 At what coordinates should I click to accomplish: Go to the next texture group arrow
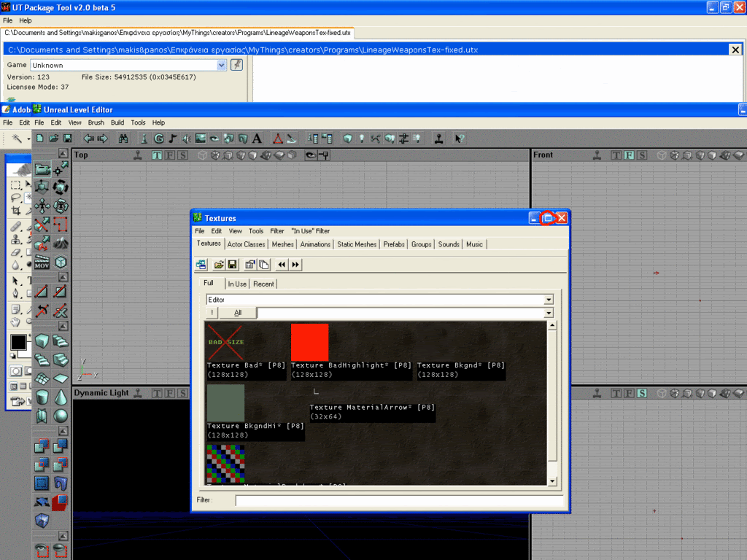point(295,265)
